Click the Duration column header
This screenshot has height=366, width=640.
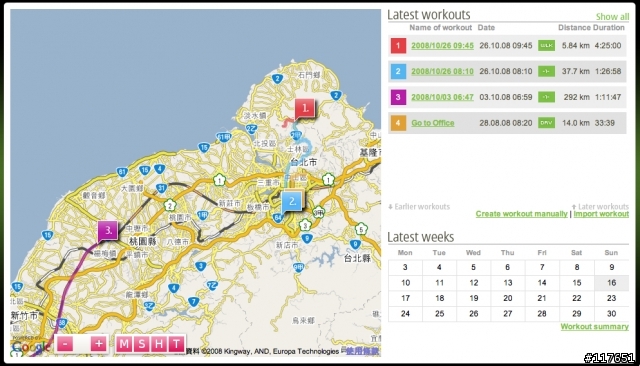coord(609,28)
